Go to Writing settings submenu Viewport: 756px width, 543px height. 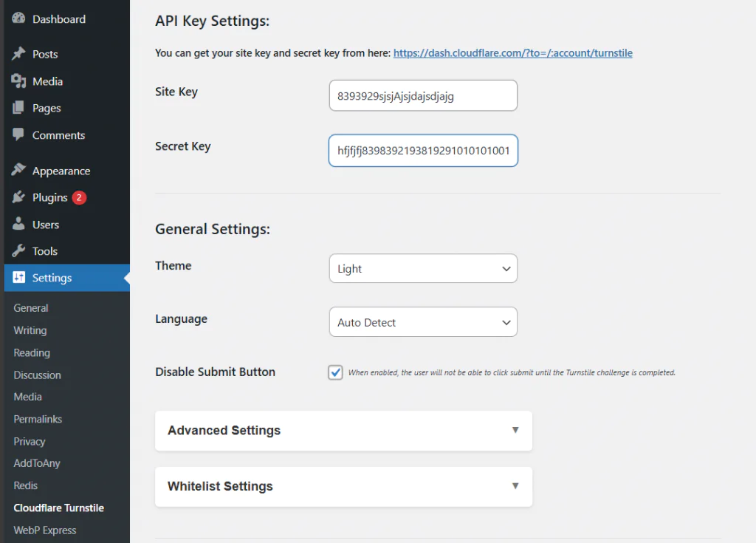(x=30, y=331)
